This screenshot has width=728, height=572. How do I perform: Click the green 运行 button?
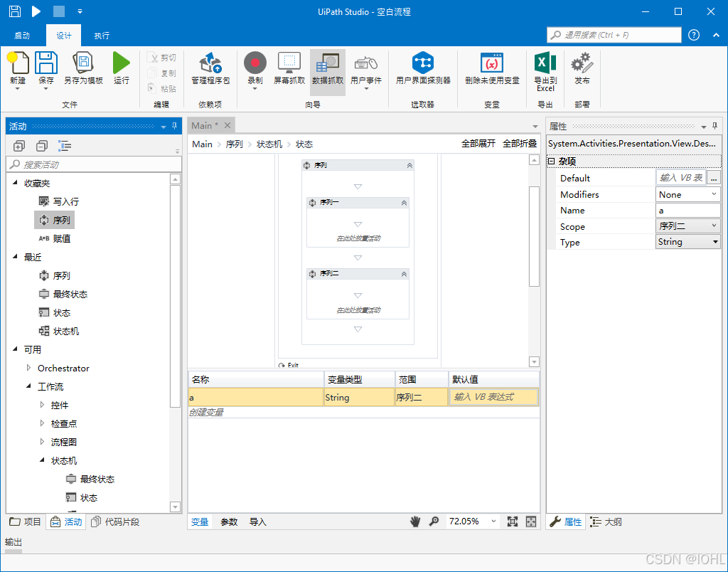[x=121, y=68]
